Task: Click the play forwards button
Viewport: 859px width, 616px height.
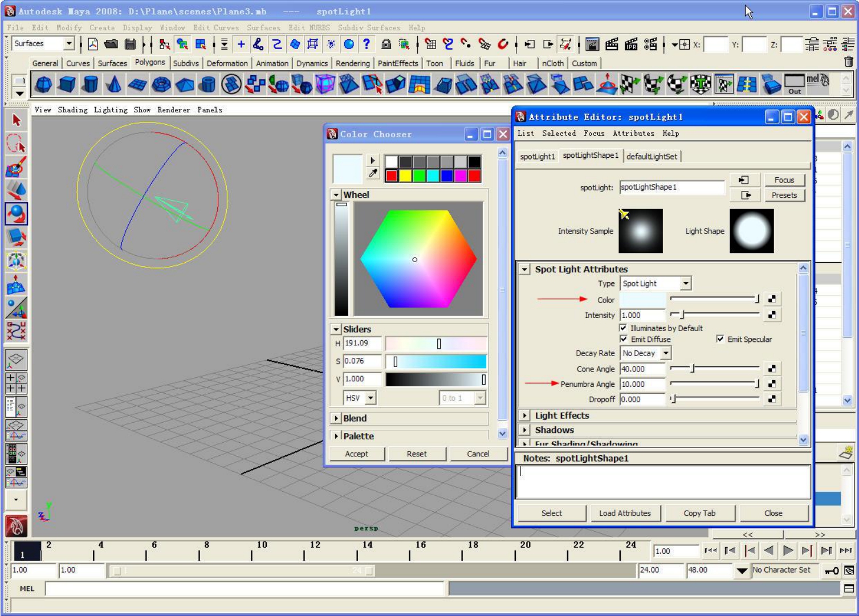Action: (788, 550)
